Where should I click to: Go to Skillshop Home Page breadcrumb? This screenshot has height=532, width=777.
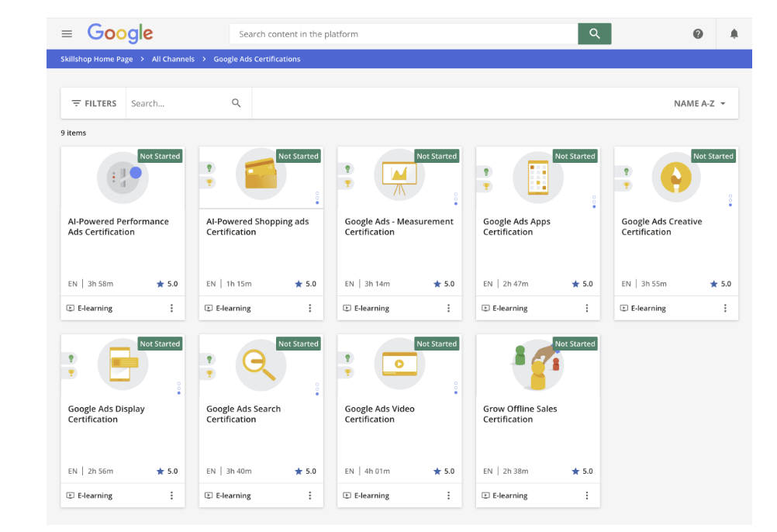pos(97,59)
